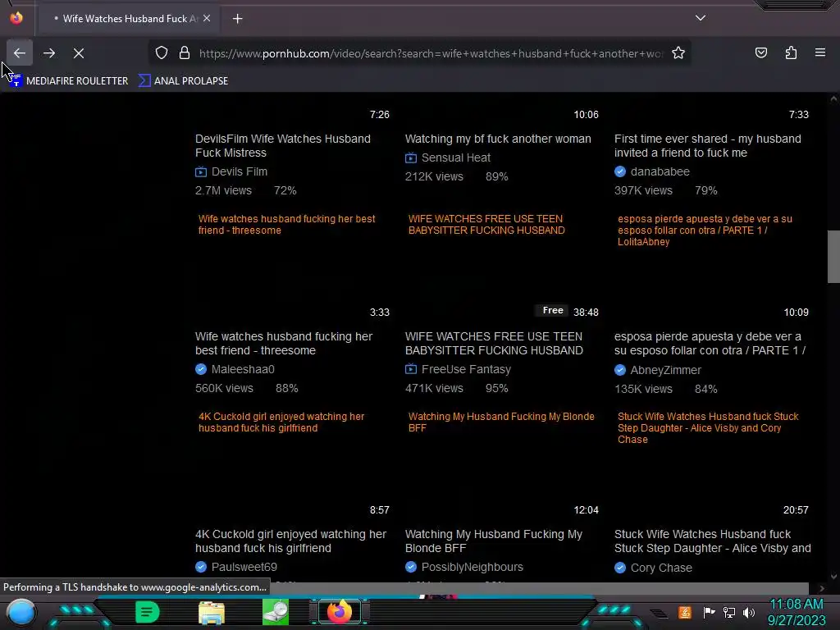Click the horizontal scrollbar right arrow
Viewport: 840px width, 630px height.
[x=822, y=589]
